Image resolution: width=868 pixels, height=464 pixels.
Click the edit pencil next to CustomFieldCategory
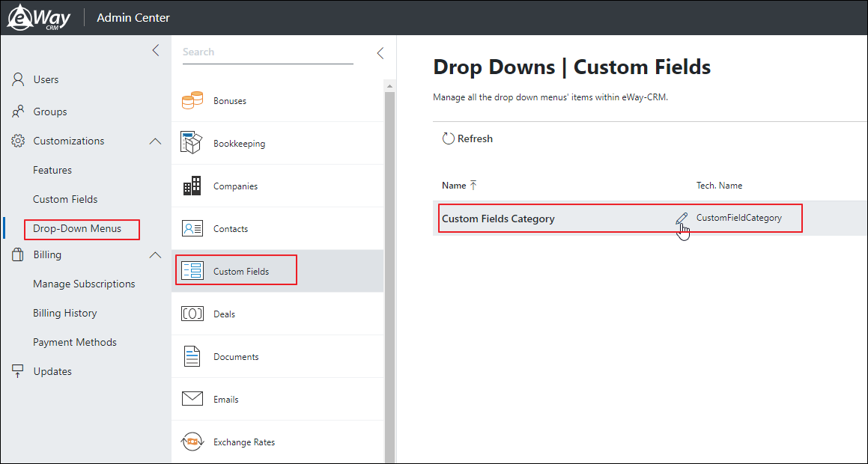coord(682,219)
